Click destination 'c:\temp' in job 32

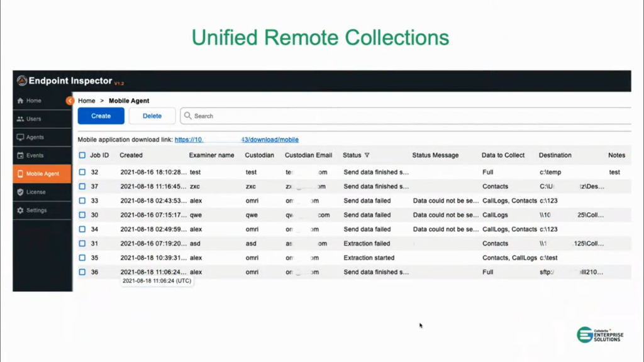click(x=550, y=172)
